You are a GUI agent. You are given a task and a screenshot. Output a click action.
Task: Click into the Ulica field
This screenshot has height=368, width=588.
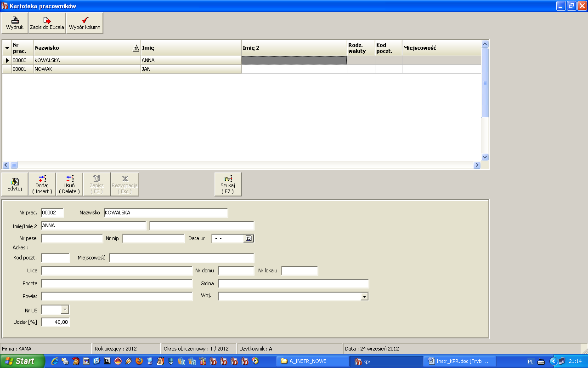pos(117,270)
